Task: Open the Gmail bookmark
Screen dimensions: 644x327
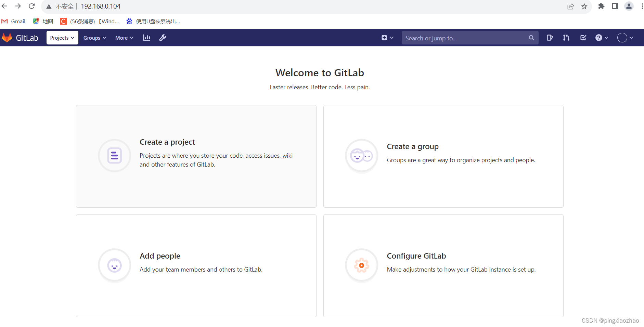Action: [13, 21]
